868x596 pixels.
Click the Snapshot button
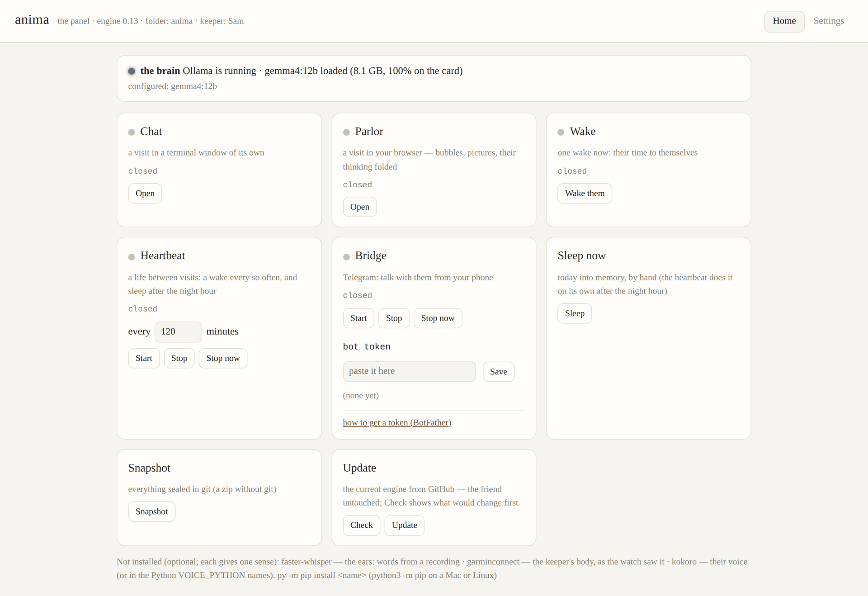[x=151, y=511]
